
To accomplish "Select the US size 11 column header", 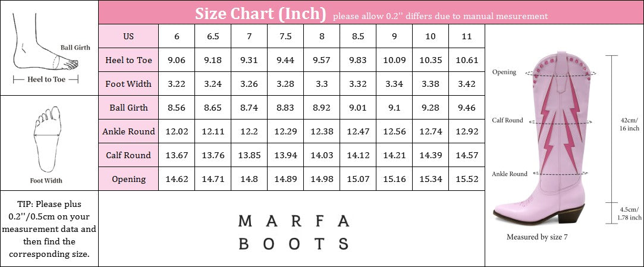I will (467, 36).
